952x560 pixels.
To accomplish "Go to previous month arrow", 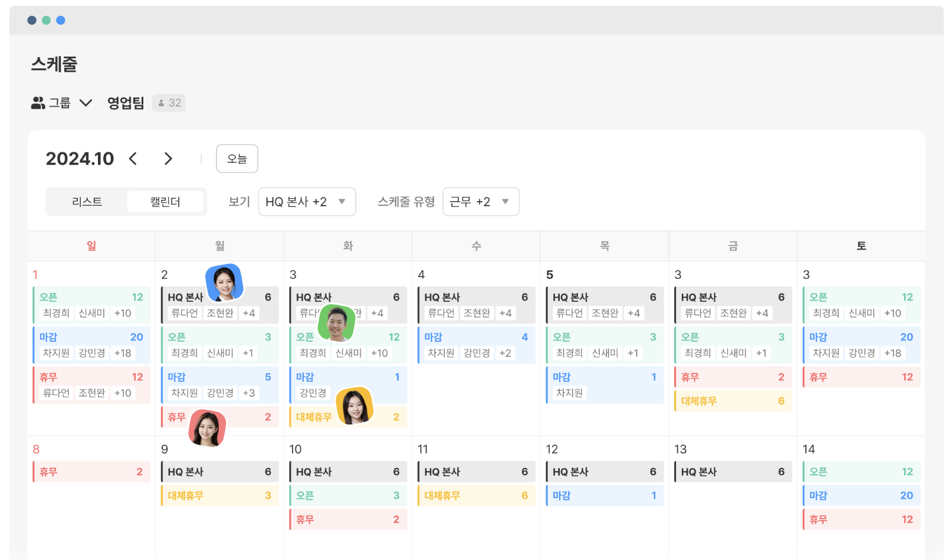I will click(133, 159).
